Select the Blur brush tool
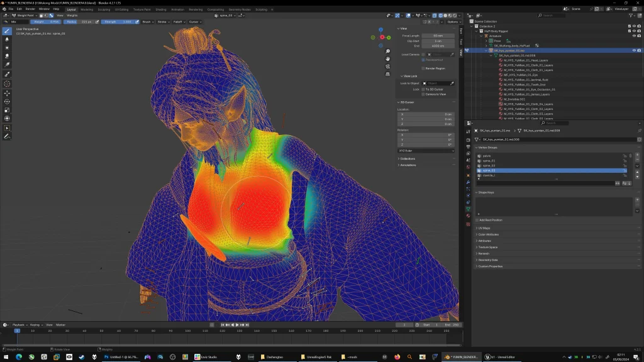Image resolution: width=644 pixels, height=362 pixels. point(7,39)
